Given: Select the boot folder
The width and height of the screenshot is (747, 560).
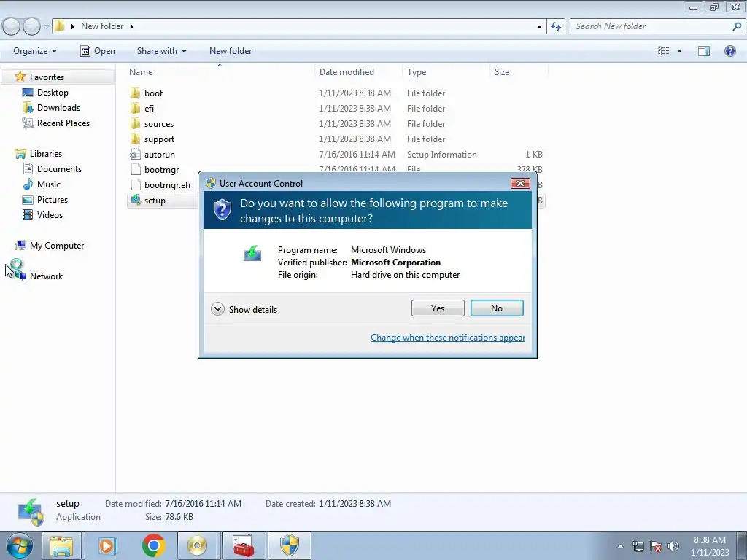Looking at the screenshot, I should (x=153, y=93).
